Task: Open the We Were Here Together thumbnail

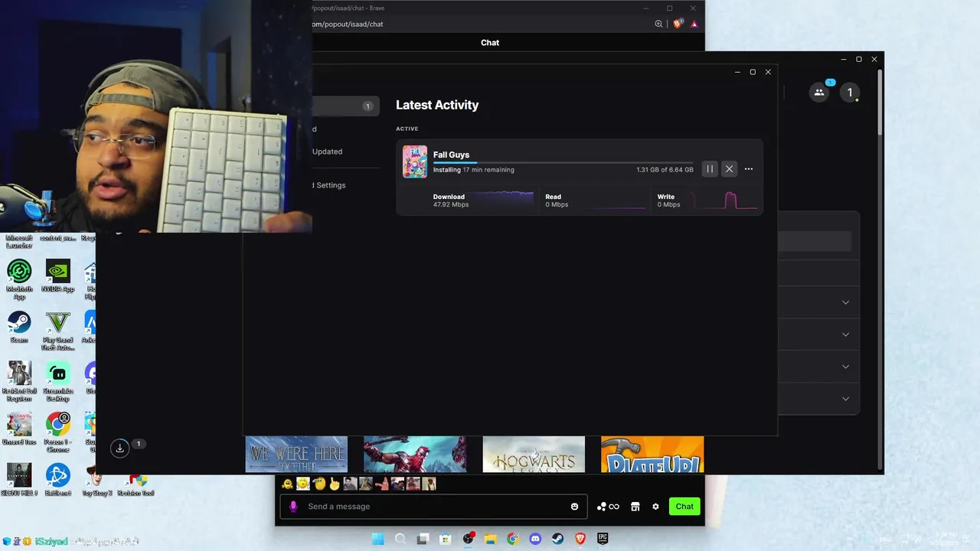Action: (x=296, y=455)
